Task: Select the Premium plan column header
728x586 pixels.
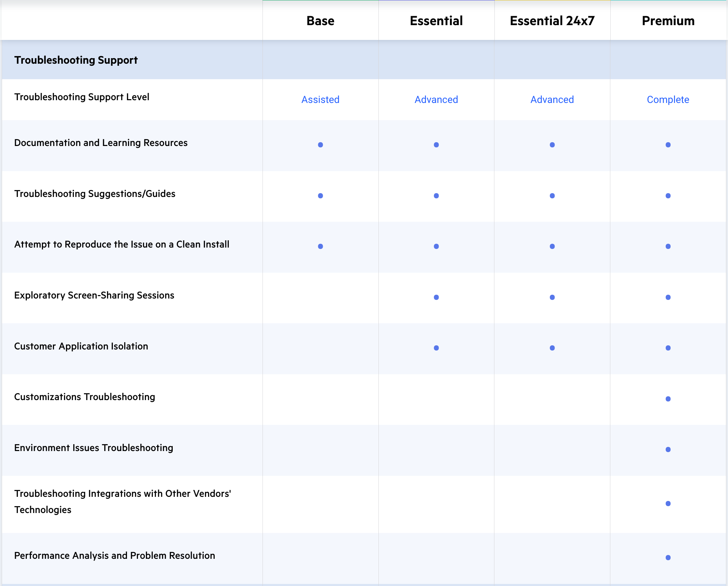Action: click(x=668, y=21)
